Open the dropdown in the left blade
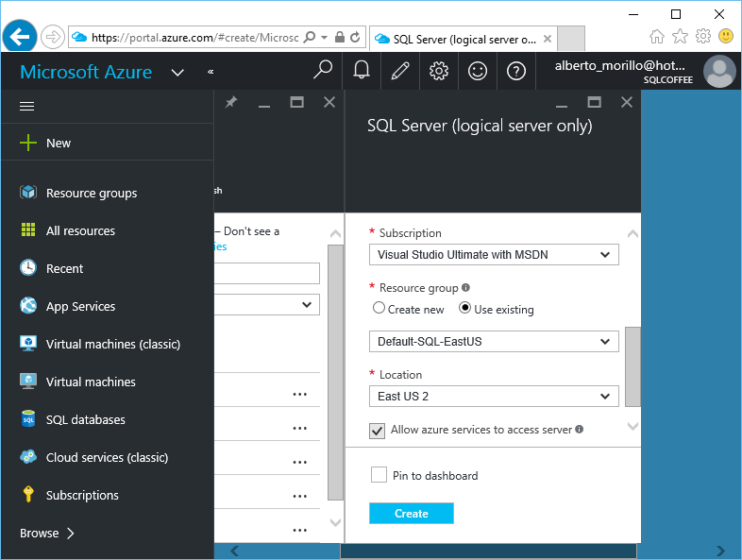The width and height of the screenshot is (742, 560). click(267, 304)
